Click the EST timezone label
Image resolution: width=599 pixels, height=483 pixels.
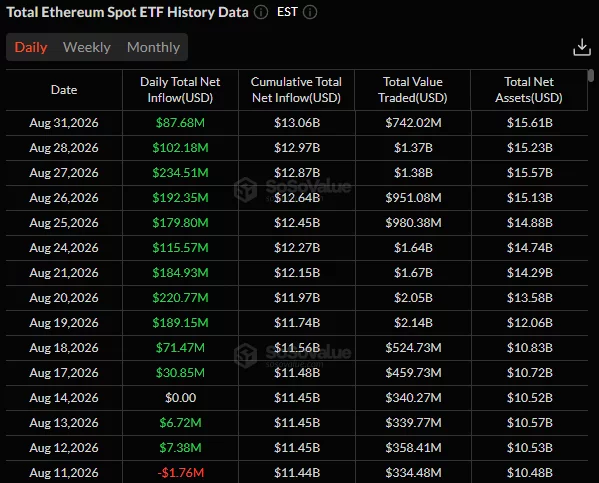tap(287, 12)
